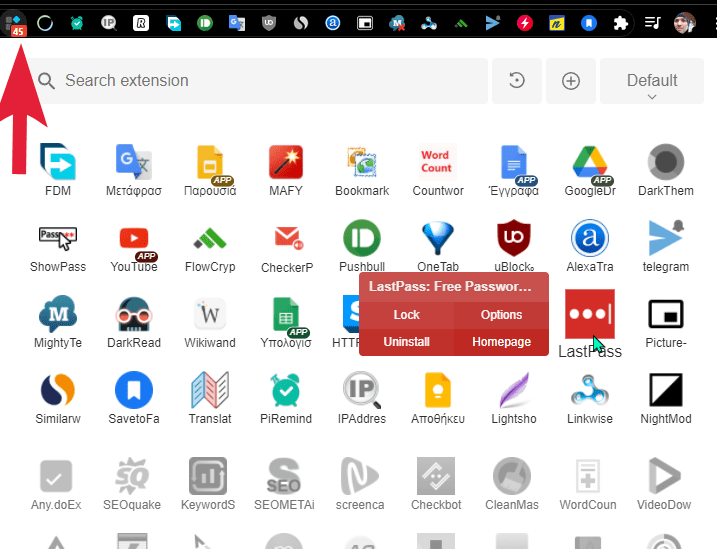Toggle the Translat book extension icon

[210, 389]
